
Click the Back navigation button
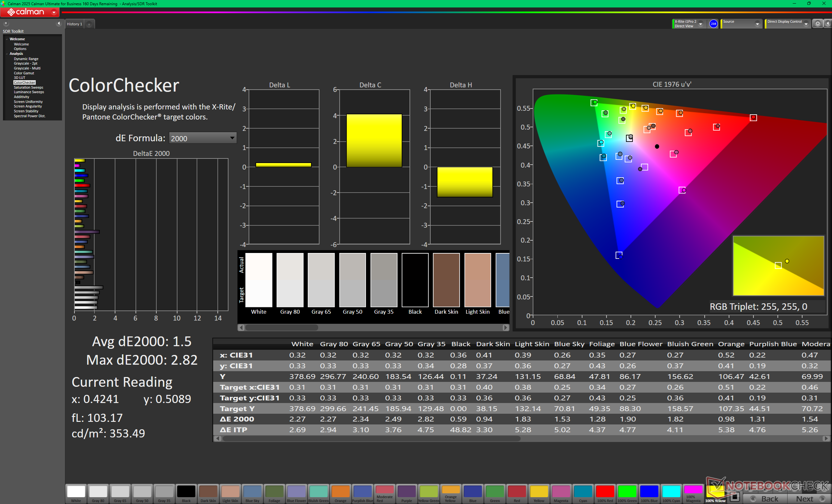click(765, 498)
